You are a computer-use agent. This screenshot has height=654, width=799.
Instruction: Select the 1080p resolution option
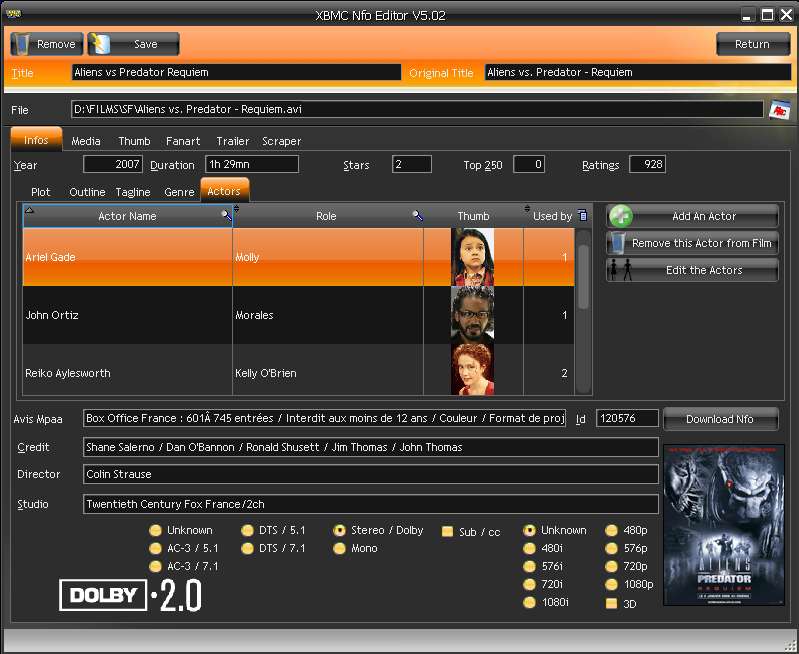pyautogui.click(x=611, y=584)
